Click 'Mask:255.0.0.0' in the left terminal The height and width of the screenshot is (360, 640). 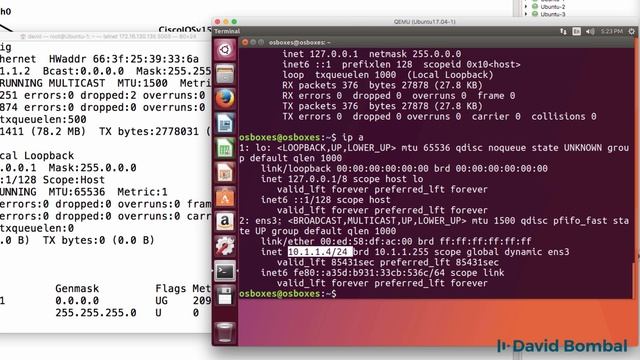pyautogui.click(x=92, y=168)
